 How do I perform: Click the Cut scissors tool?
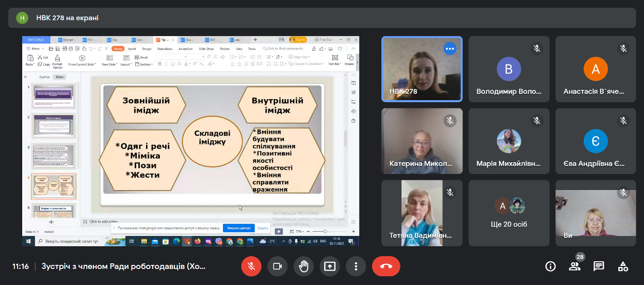click(x=43, y=57)
